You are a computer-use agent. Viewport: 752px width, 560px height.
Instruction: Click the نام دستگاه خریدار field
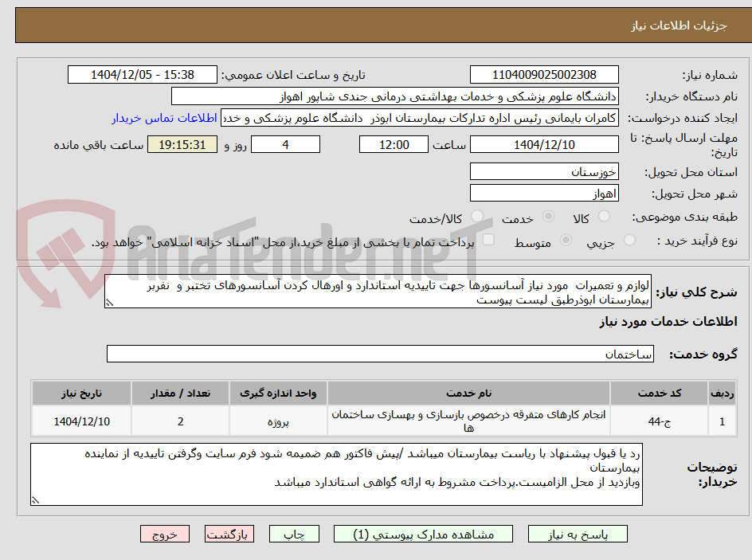pyautogui.click(x=394, y=96)
